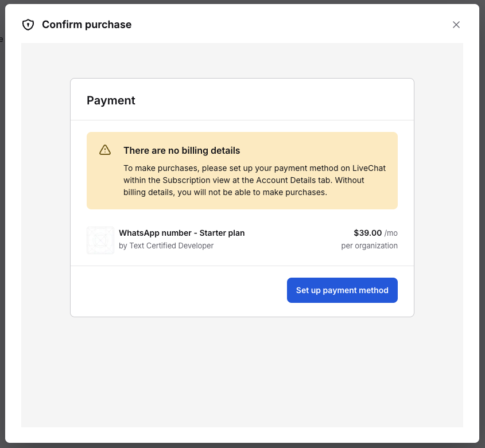This screenshot has height=448, width=485.
Task: Click the $39.00 price amount
Action: coord(367,233)
